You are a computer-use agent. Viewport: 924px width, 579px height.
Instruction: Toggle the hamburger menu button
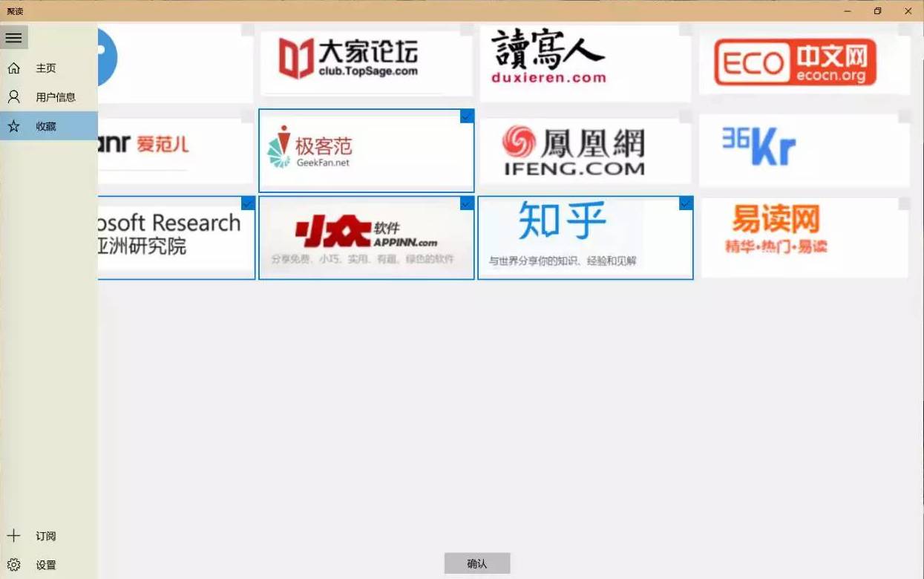[14, 38]
